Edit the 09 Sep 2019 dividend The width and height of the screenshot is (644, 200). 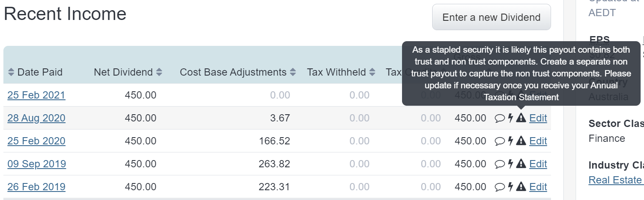[538, 164]
